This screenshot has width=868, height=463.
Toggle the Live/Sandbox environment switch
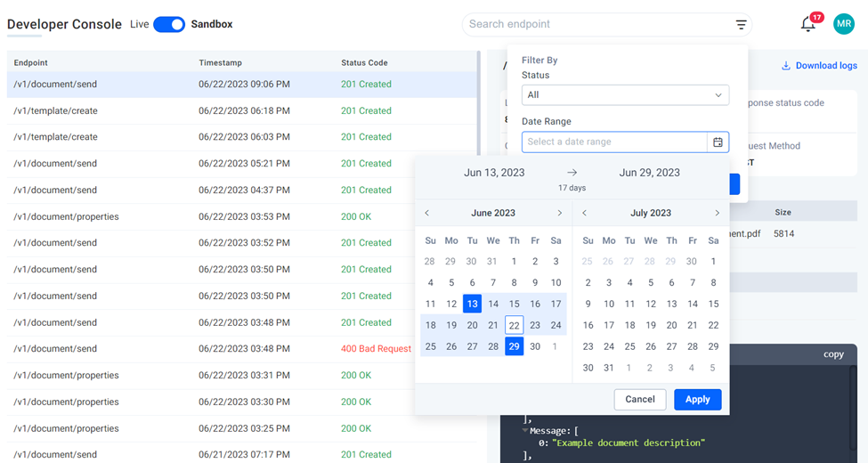[169, 24]
